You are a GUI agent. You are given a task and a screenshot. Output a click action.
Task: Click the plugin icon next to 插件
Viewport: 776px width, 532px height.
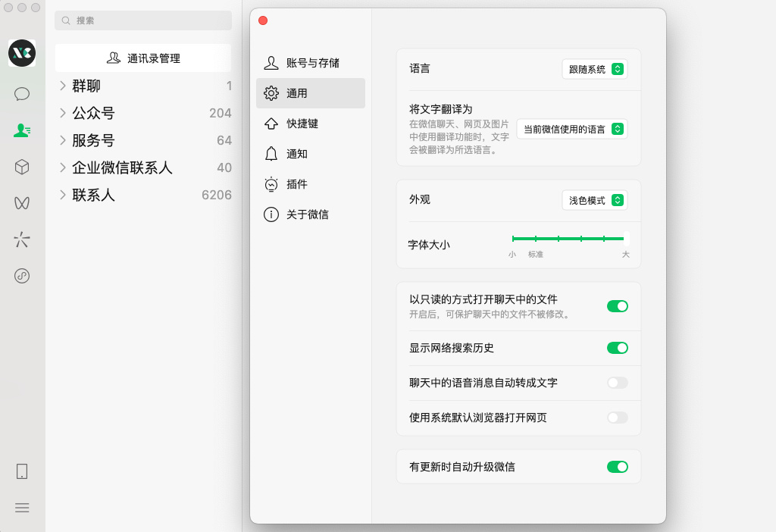[271, 184]
